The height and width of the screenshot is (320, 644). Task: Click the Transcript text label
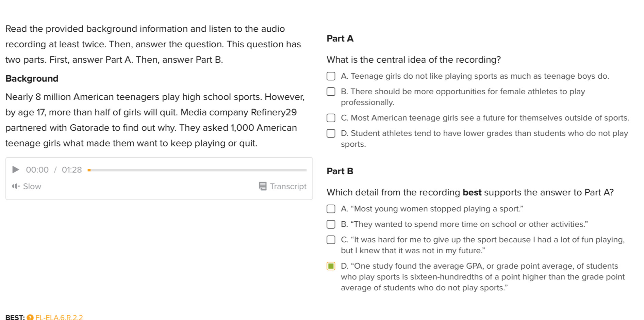(x=288, y=186)
